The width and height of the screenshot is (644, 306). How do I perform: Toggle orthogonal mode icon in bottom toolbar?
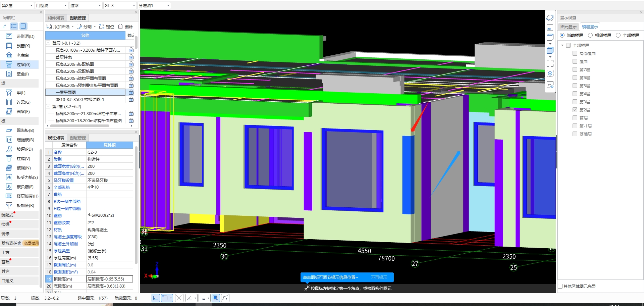tap(156, 298)
